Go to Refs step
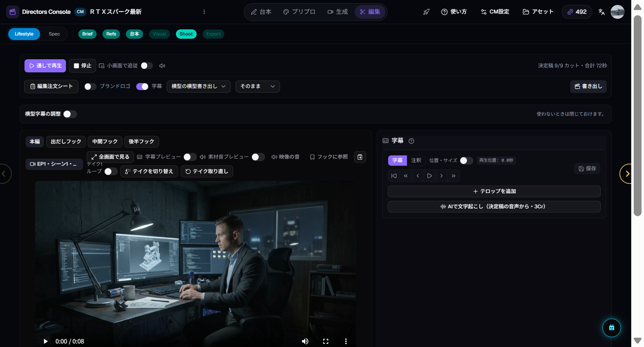The height and width of the screenshot is (347, 644). tap(111, 34)
